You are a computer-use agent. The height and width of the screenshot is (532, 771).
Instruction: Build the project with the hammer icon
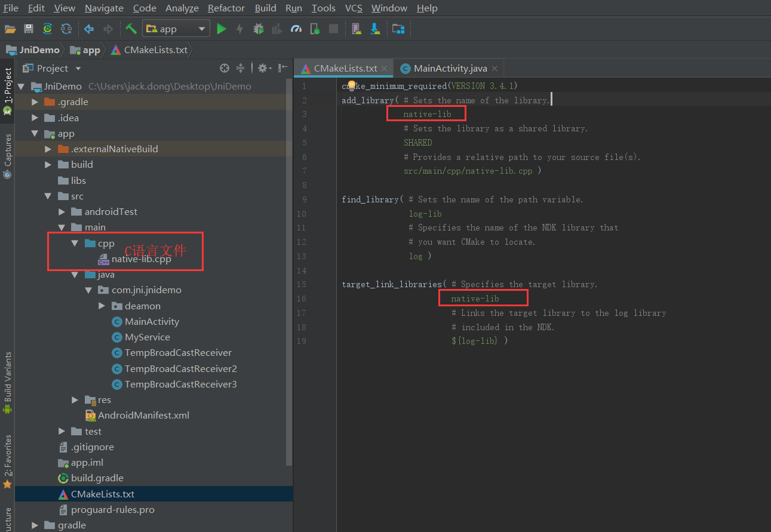tap(131, 28)
